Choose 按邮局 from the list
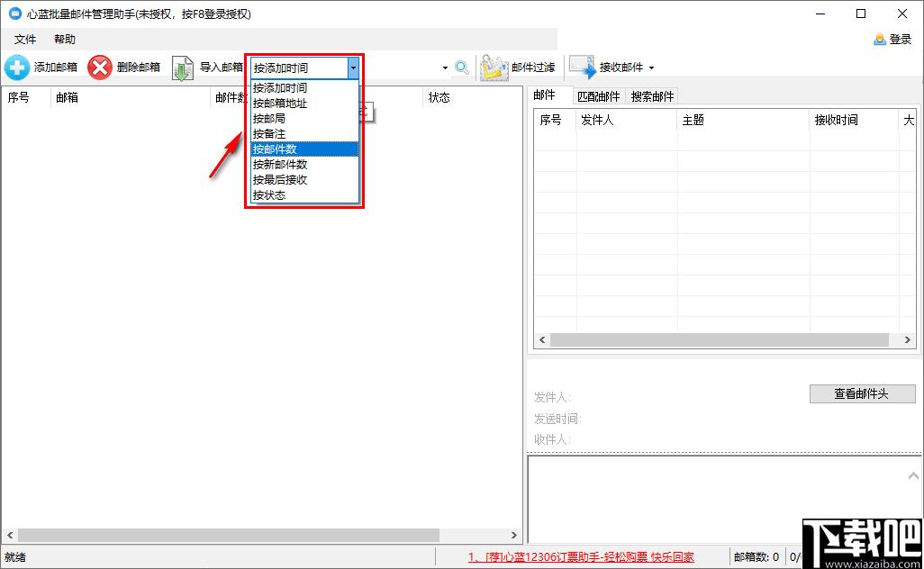The height and width of the screenshot is (569, 924). point(304,119)
